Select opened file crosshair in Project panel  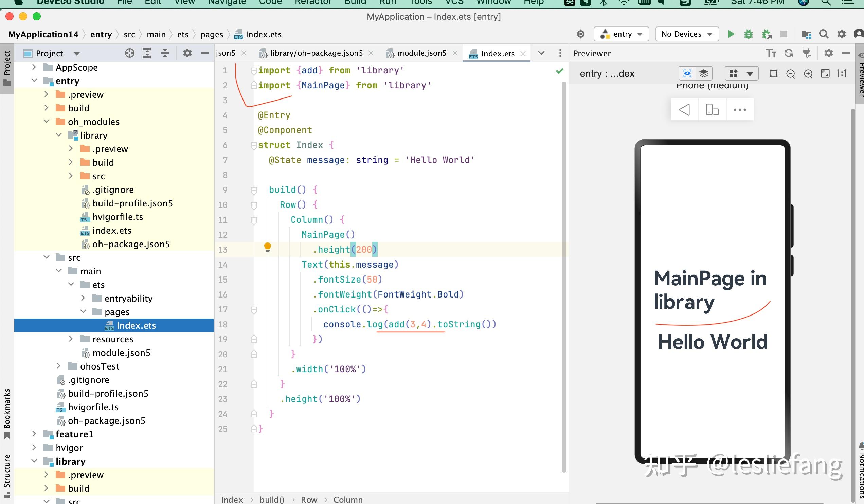[x=130, y=53]
